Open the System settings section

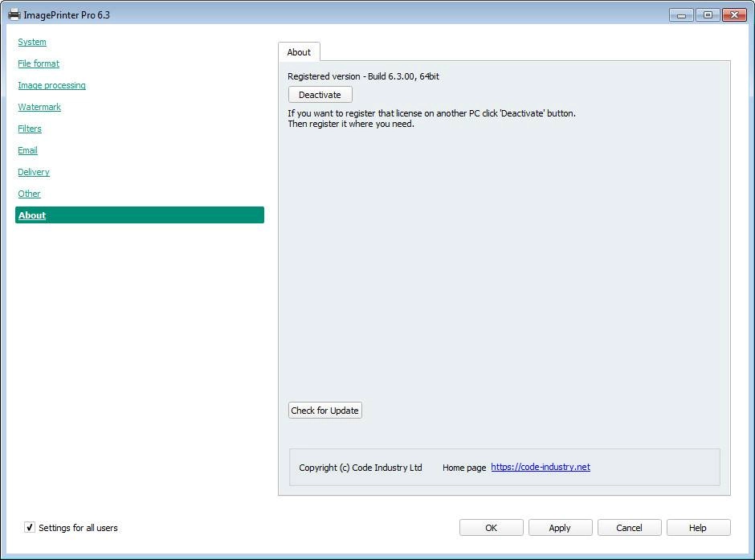coord(32,42)
